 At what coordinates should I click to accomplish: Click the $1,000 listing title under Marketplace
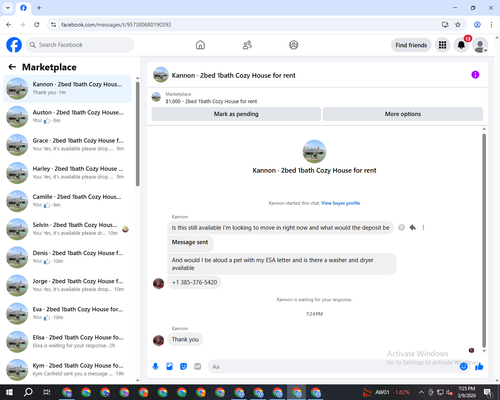pos(211,101)
